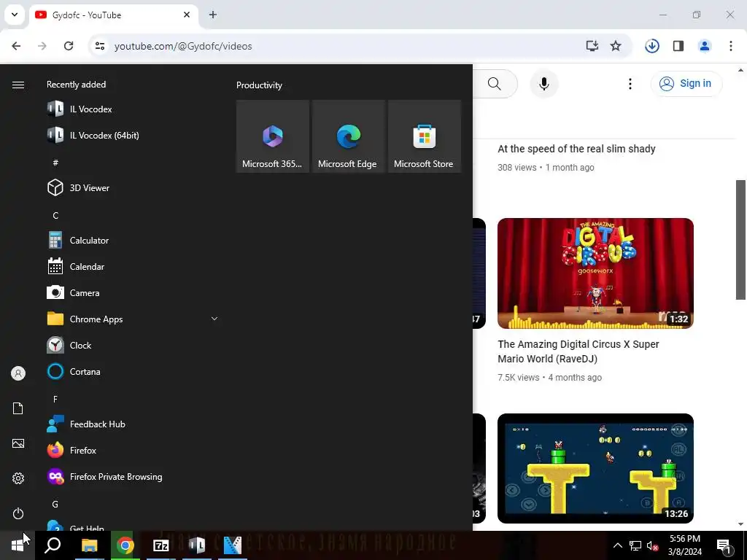The image size is (747, 560).
Task: Open YouTube settings three-dot menu
Action: [630, 84]
